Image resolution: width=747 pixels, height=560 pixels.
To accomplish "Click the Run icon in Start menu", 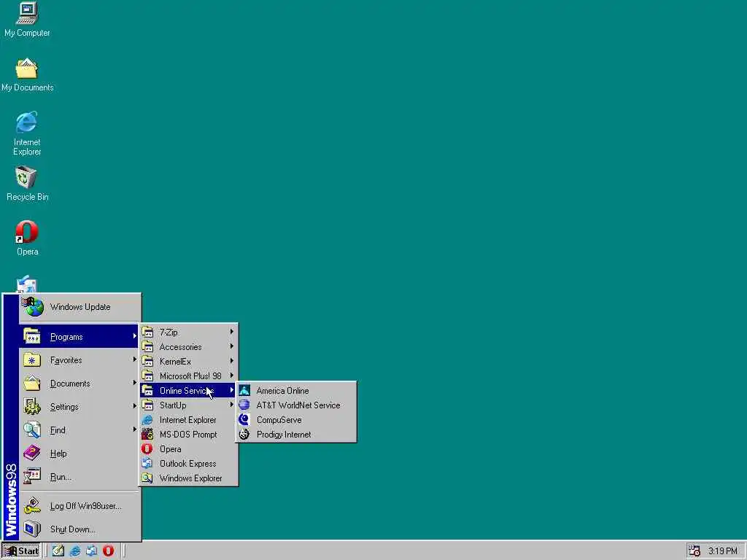I will [x=32, y=476].
